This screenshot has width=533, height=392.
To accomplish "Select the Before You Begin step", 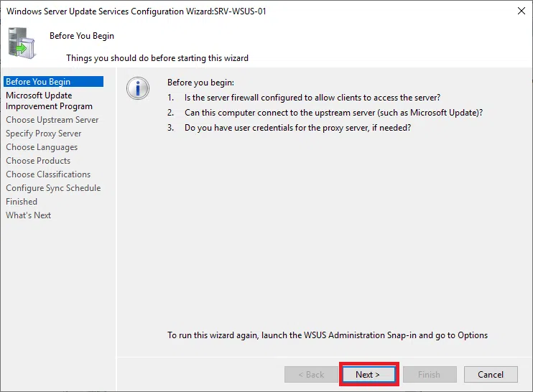I will 38,82.
